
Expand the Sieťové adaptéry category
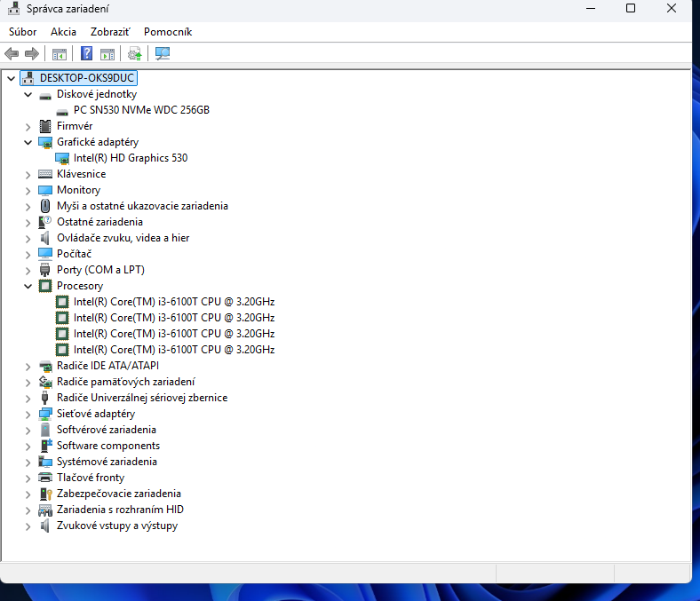coord(28,414)
